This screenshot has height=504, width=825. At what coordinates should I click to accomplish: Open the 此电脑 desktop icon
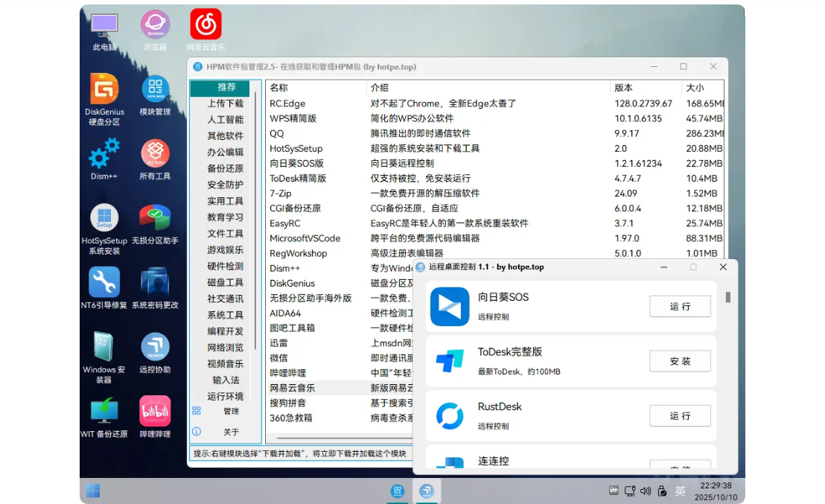pyautogui.click(x=104, y=31)
